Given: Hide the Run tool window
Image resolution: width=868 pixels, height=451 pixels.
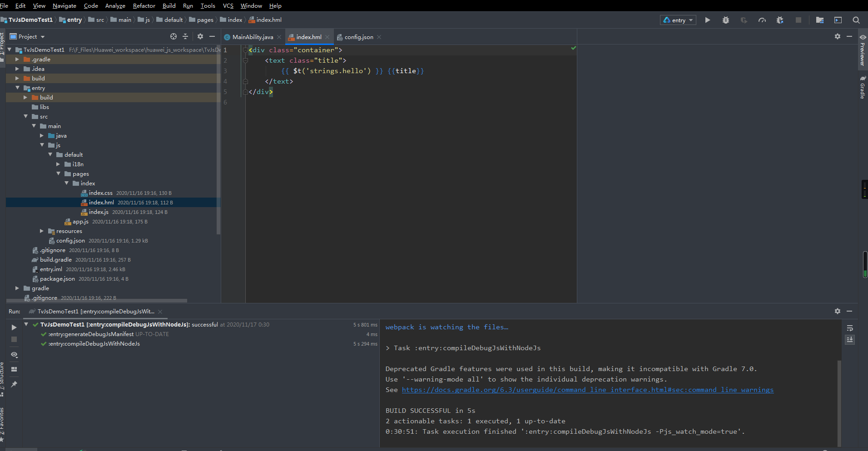Looking at the screenshot, I should click(x=849, y=311).
